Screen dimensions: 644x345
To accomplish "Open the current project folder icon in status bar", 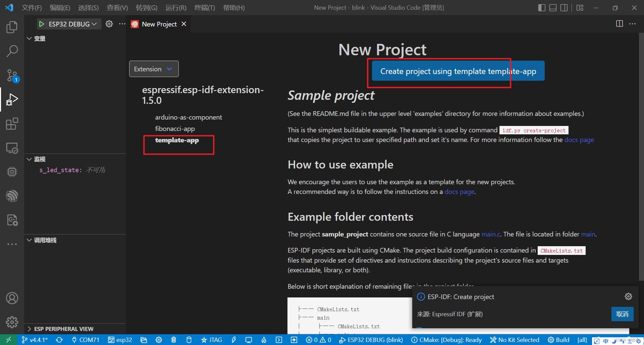I will (144, 340).
